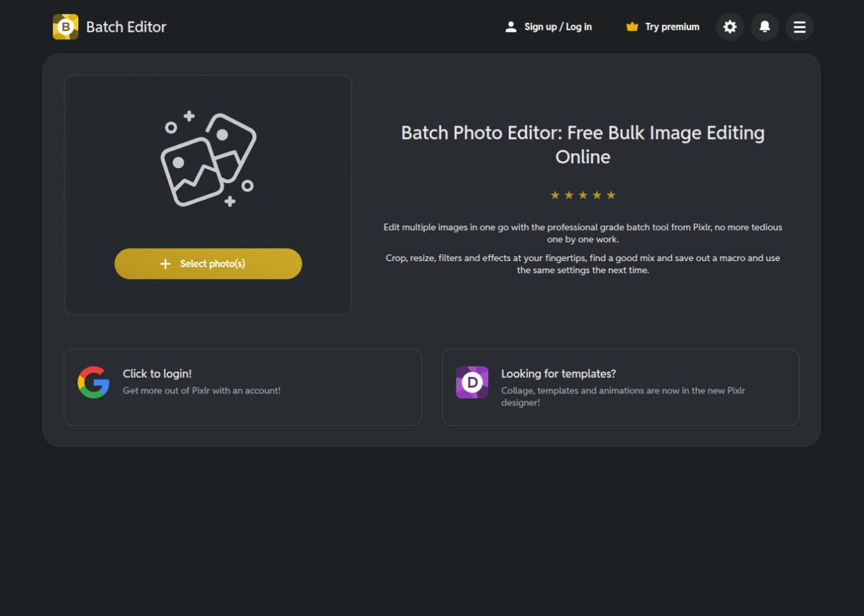This screenshot has width=864, height=616.
Task: Open the Looking for templates? card
Action: pos(620,387)
